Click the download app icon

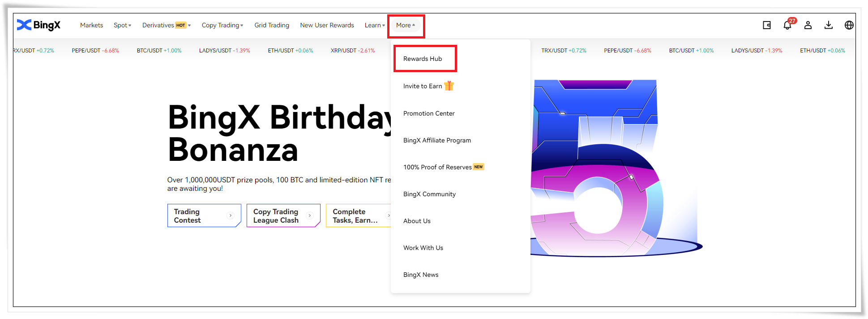(829, 25)
